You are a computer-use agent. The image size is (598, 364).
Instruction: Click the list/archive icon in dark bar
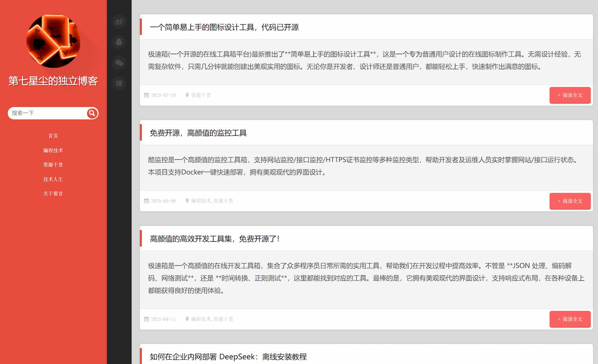119,83
